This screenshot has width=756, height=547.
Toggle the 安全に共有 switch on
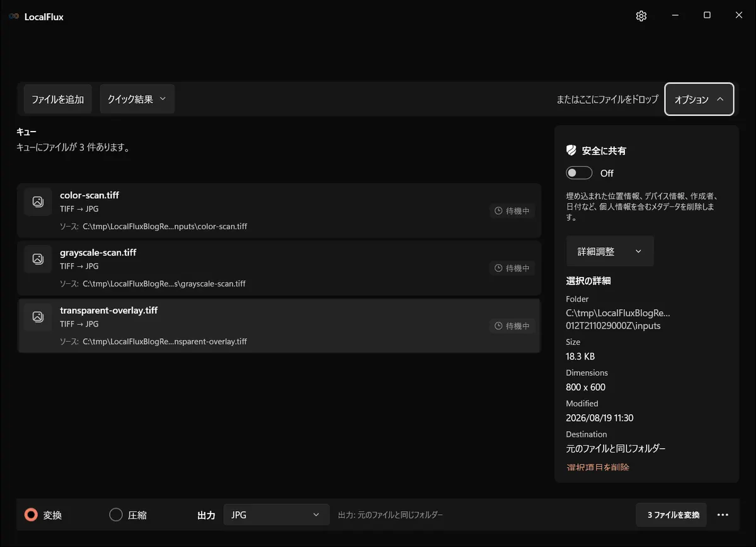[580, 173]
